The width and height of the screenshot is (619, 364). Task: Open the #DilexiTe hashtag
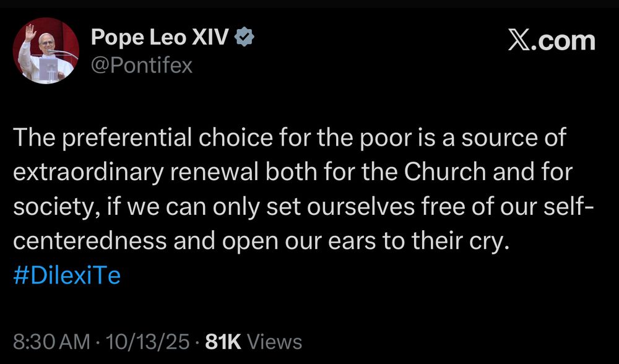pyautogui.click(x=66, y=275)
